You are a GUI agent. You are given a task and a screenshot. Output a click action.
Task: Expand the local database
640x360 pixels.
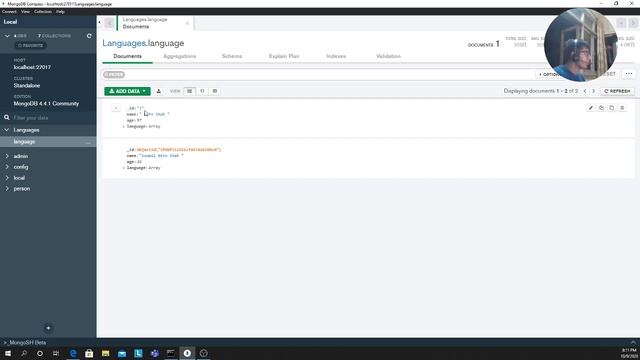point(7,178)
